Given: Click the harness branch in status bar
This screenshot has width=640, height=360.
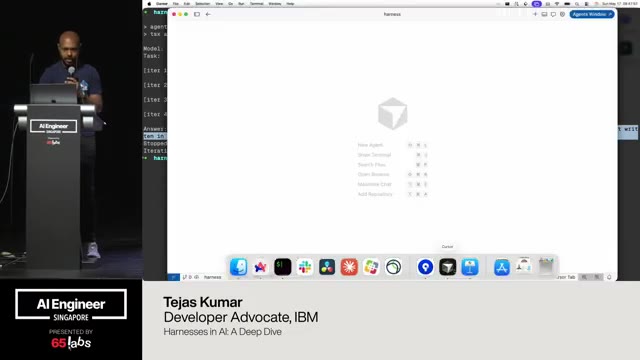Looking at the screenshot, I should point(212,277).
